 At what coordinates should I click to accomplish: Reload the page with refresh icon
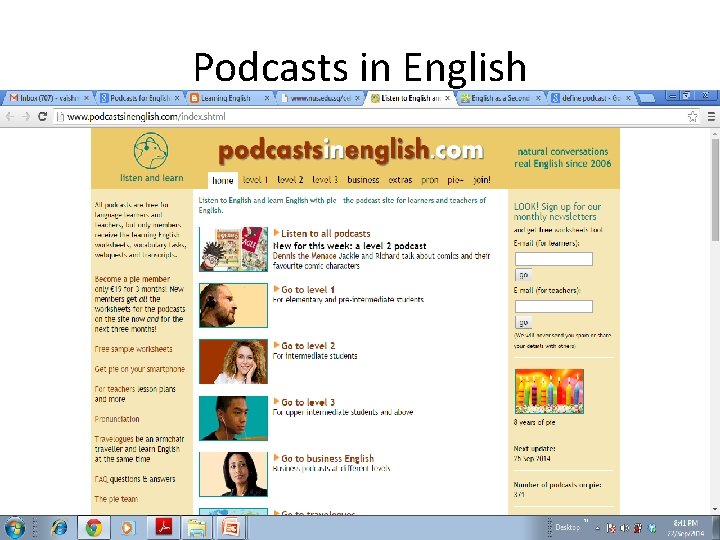(42, 117)
